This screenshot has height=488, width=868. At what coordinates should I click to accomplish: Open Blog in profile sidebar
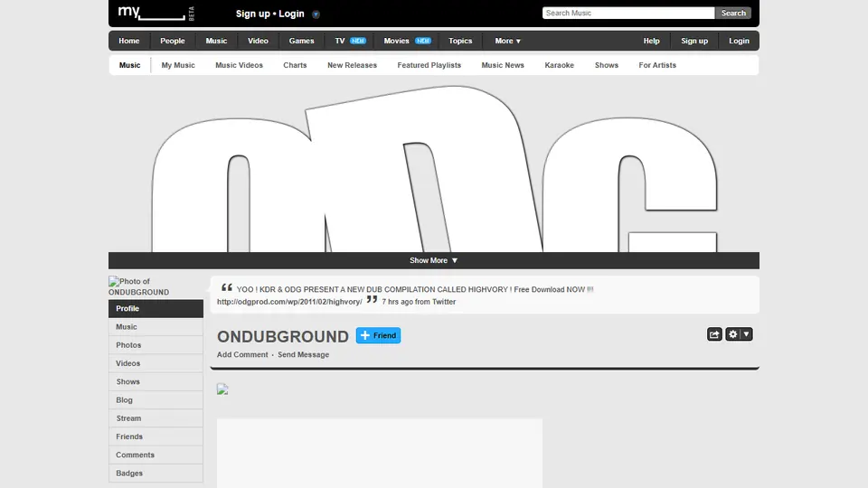tap(156, 400)
